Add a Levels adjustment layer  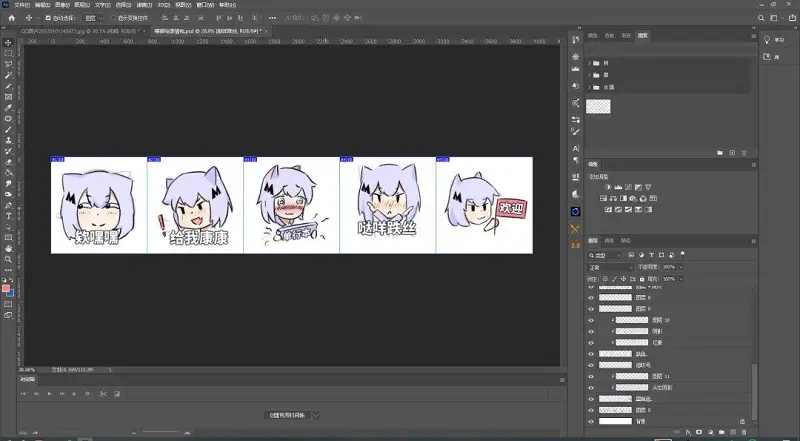click(618, 187)
